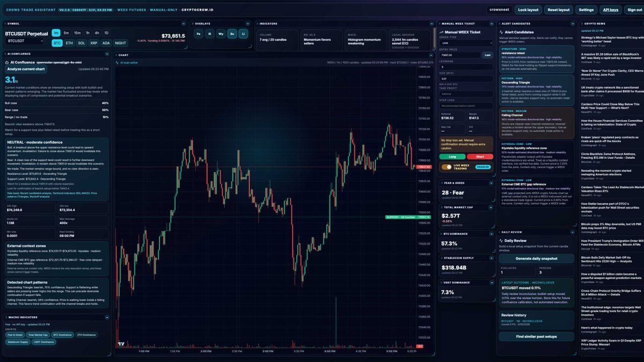Click the Take Profit input field
Viewport: 644px width, 362px height.
point(466,93)
